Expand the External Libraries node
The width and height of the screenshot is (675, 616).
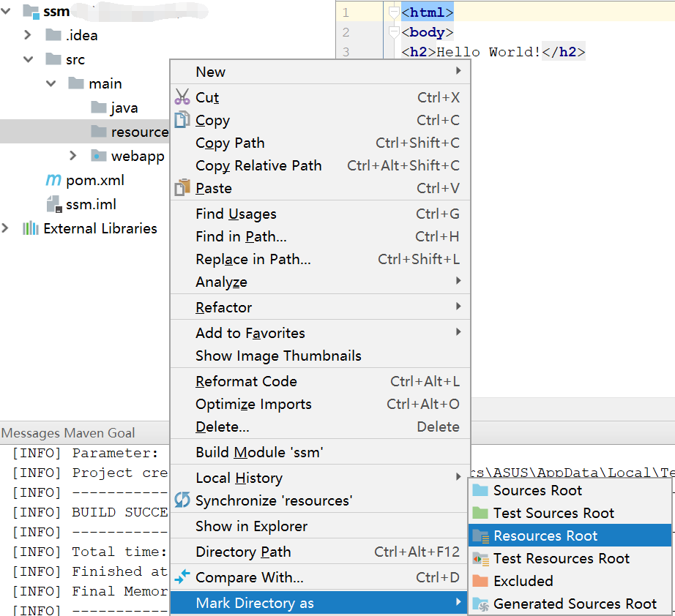pos(5,228)
